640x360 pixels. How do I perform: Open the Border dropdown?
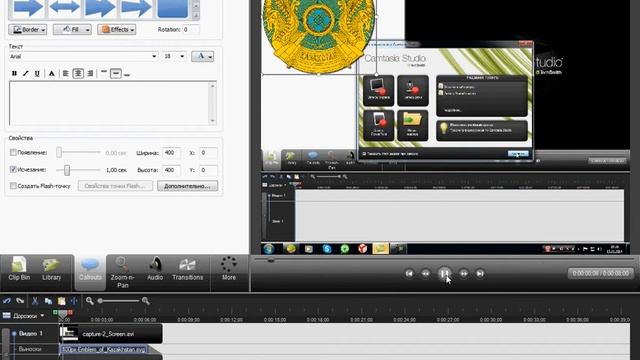[28, 29]
